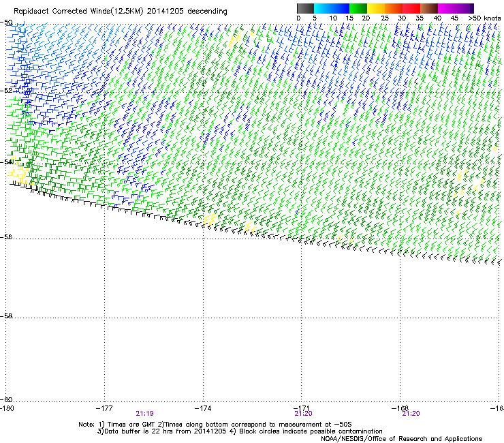Click the -52 latitude axis label

click(6, 91)
